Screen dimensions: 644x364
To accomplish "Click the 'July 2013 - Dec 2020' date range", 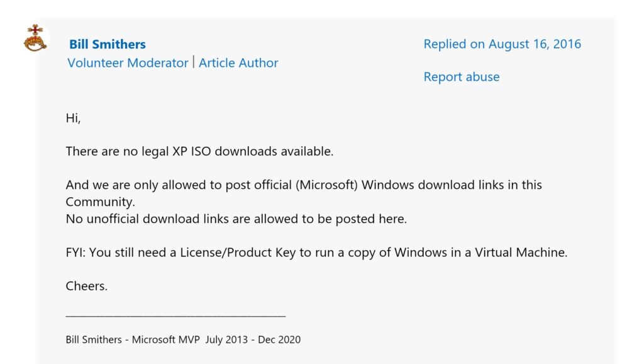I will [x=253, y=339].
